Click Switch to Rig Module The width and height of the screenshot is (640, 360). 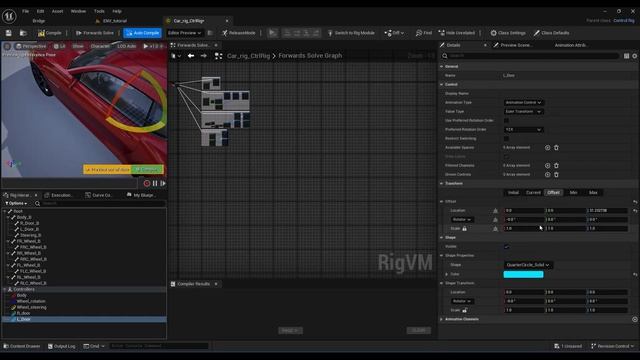(x=351, y=33)
